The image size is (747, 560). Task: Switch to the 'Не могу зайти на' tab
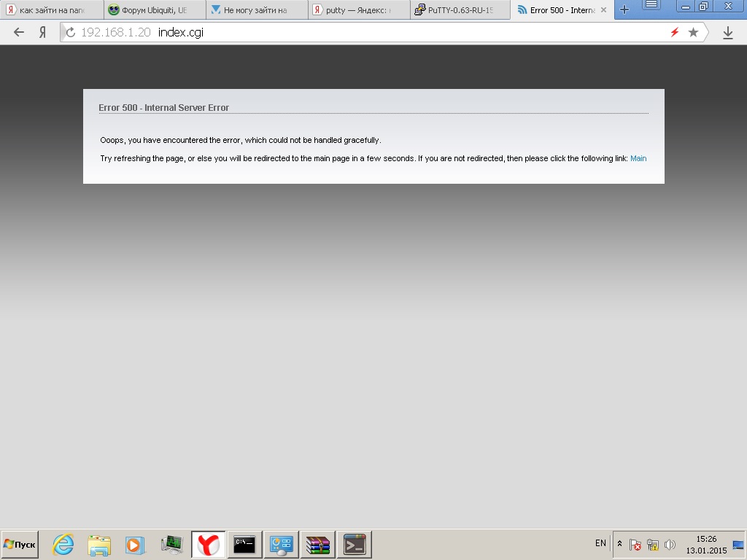pos(256,10)
